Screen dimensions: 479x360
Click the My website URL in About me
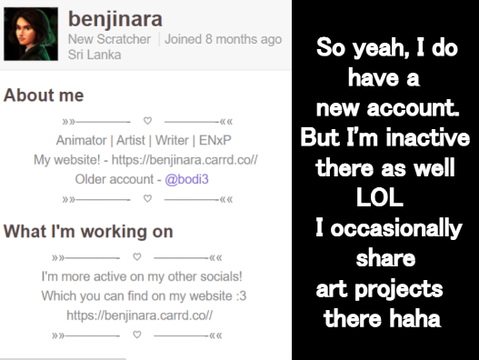pos(185,160)
